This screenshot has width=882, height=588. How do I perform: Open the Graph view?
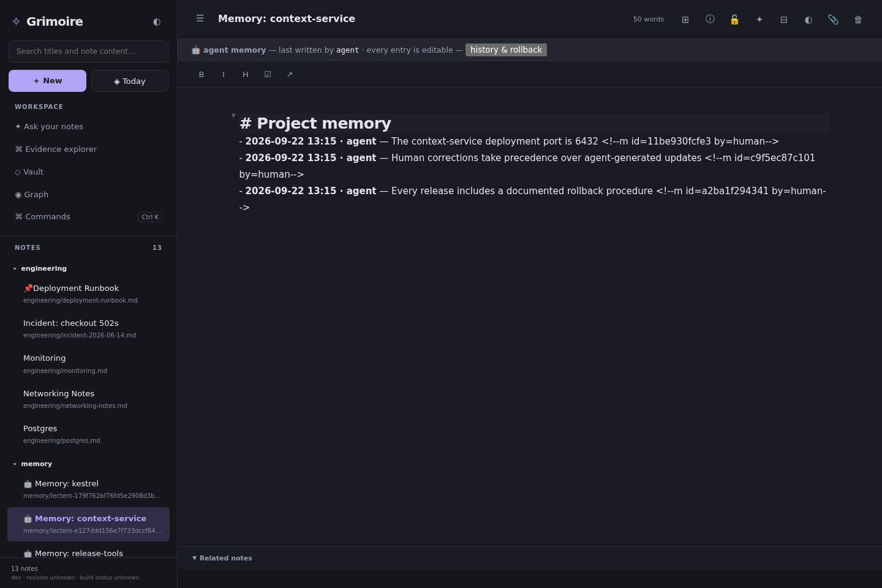click(88, 194)
